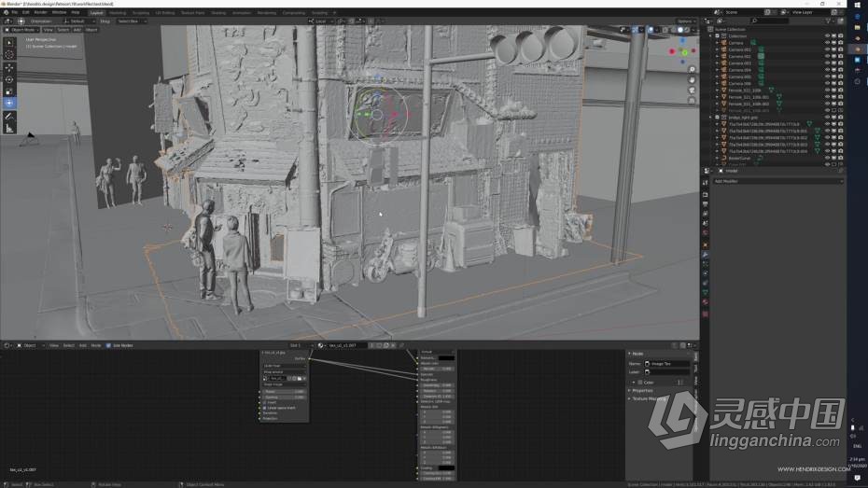This screenshot has height=488, width=868.
Task: Click the black Base Color swatch in shader node
Action: [446, 358]
